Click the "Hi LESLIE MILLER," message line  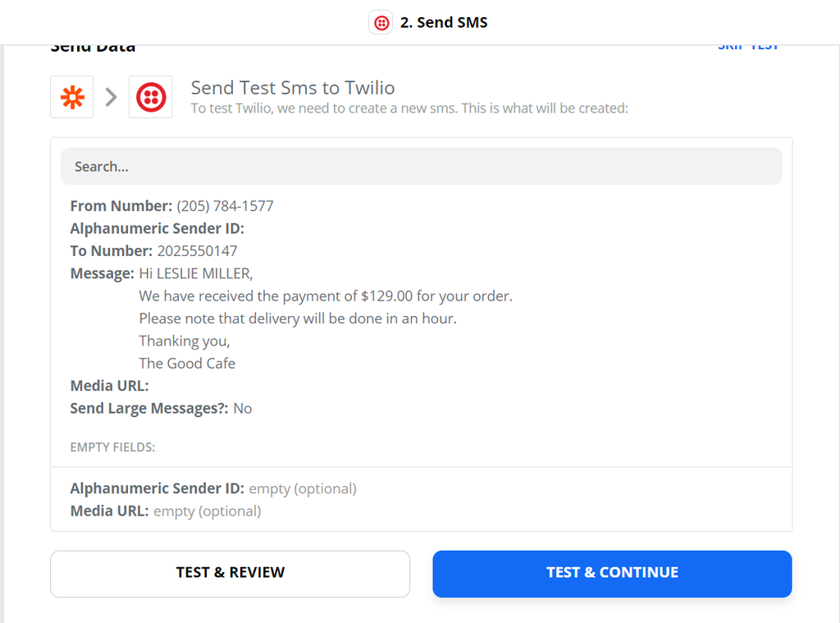coord(208,273)
